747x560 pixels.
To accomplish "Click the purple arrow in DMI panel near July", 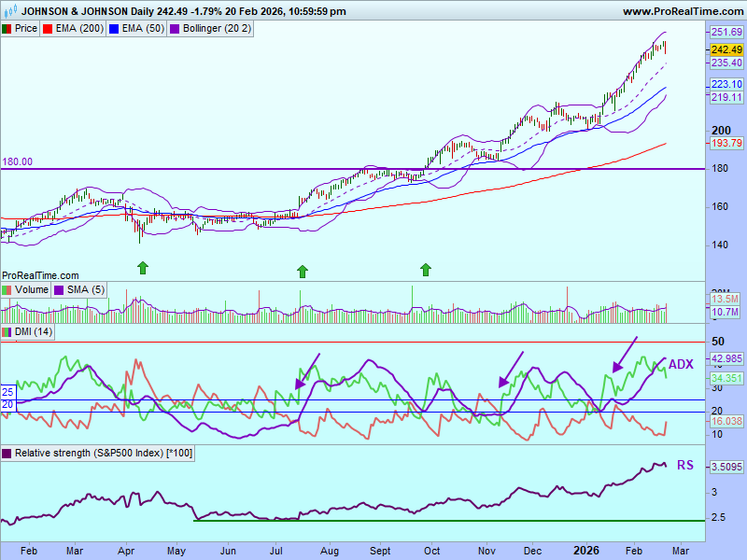I will tap(307, 371).
